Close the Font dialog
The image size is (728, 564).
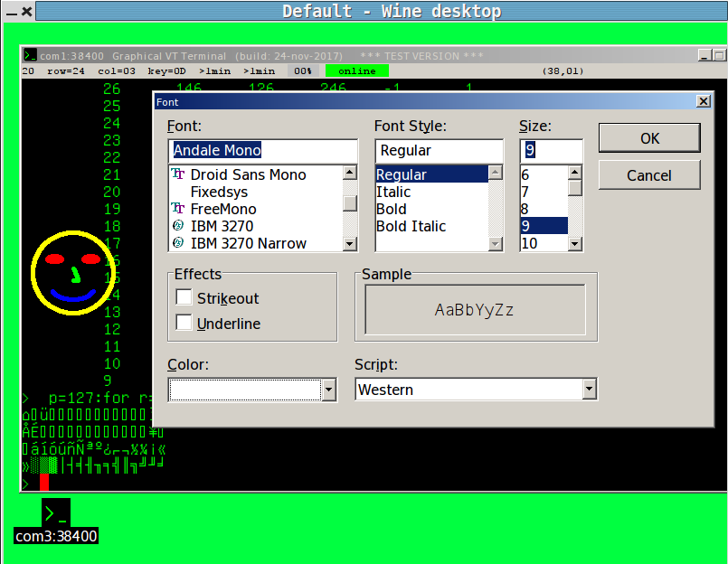click(x=702, y=102)
